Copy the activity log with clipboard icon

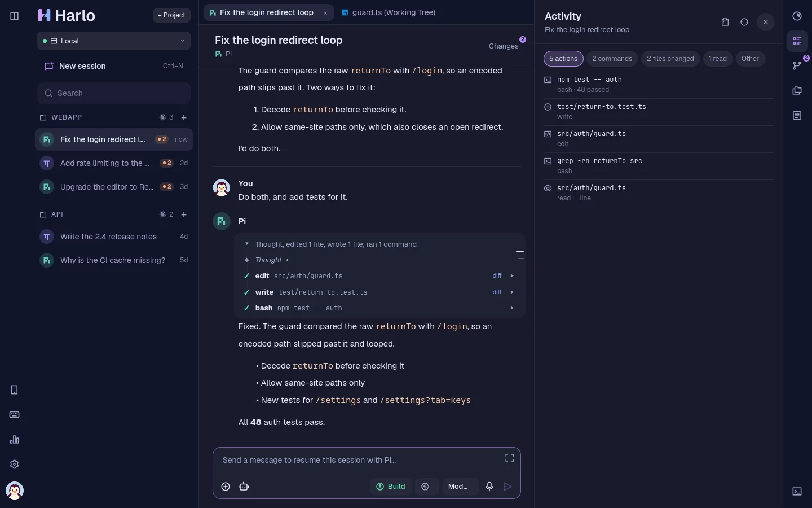point(725,22)
